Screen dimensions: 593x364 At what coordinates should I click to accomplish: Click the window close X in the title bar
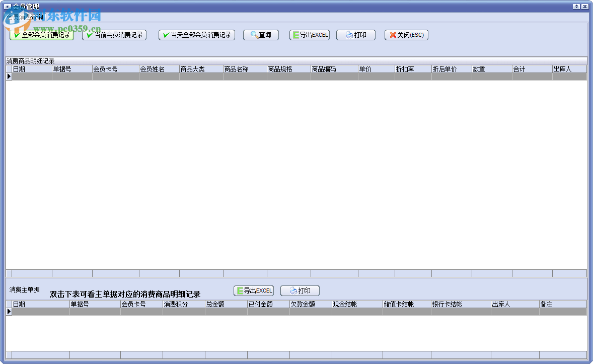tap(584, 7)
